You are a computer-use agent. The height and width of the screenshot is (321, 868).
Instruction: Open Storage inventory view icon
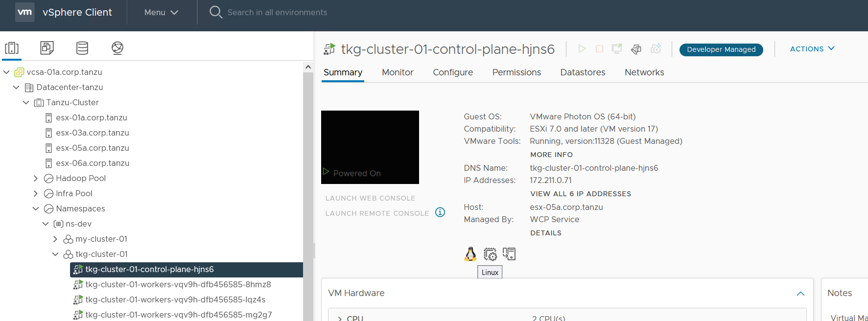[x=82, y=48]
